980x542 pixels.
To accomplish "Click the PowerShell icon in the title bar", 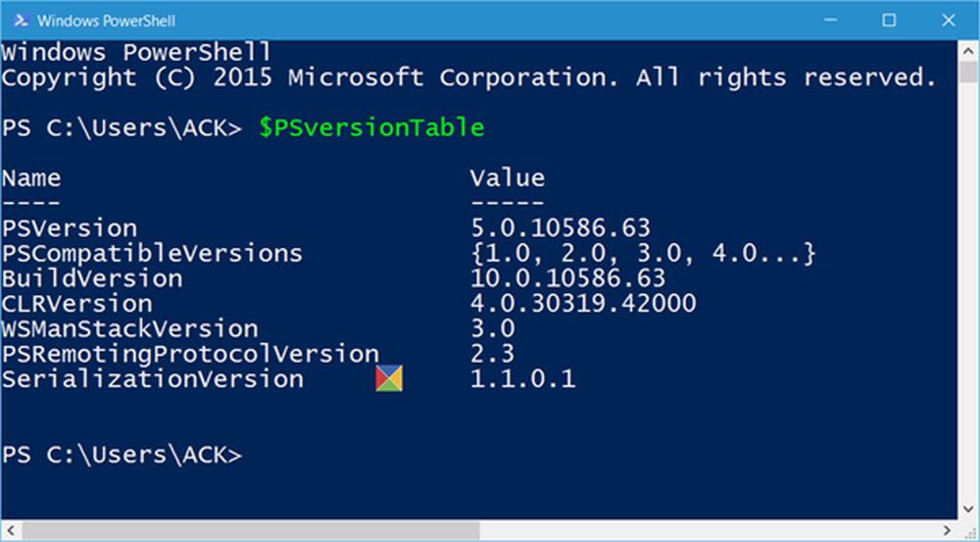I will point(21,19).
